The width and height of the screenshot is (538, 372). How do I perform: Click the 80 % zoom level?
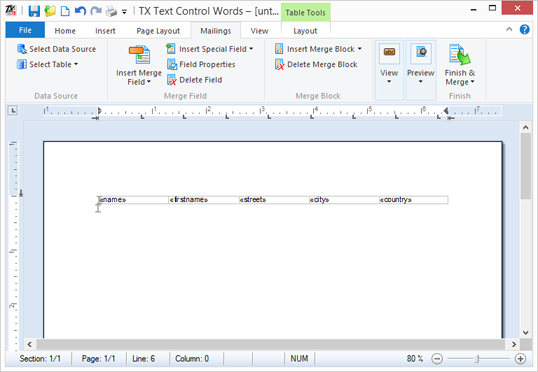tap(415, 359)
